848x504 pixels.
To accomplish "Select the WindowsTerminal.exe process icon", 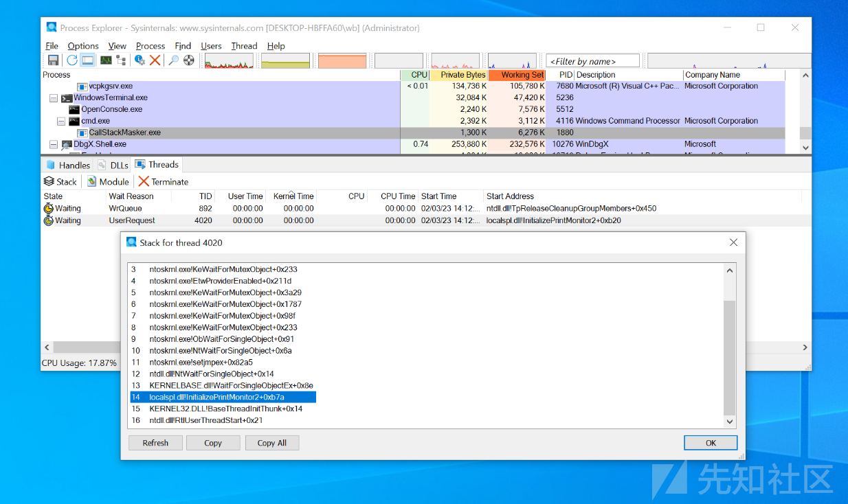I will pyautogui.click(x=67, y=98).
